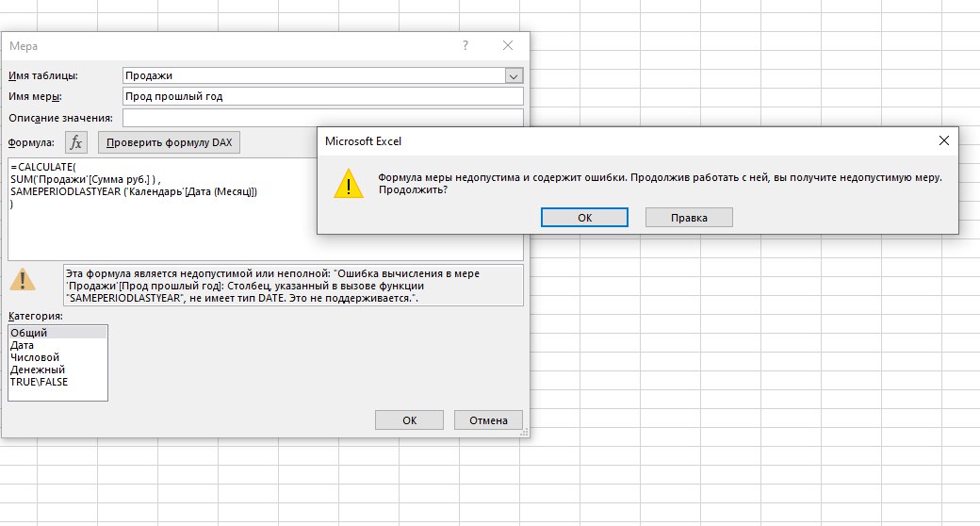This screenshot has width=980, height=526.
Task: Click Проверить формулу DAX button
Action: pyautogui.click(x=169, y=142)
